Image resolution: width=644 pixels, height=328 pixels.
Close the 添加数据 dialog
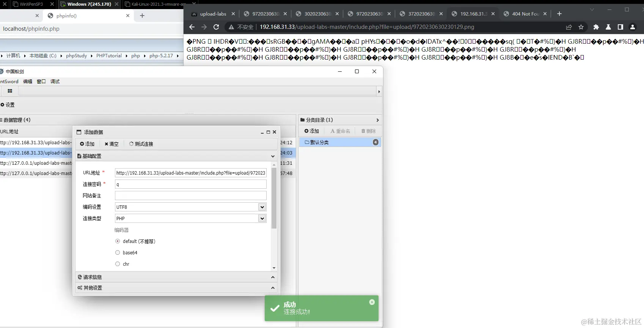pos(274,132)
